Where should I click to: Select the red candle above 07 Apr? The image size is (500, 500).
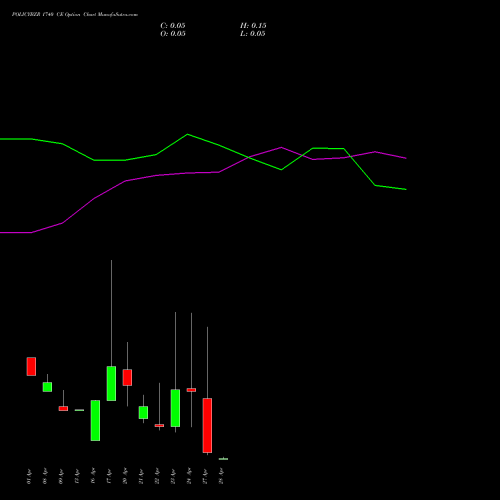31,366
